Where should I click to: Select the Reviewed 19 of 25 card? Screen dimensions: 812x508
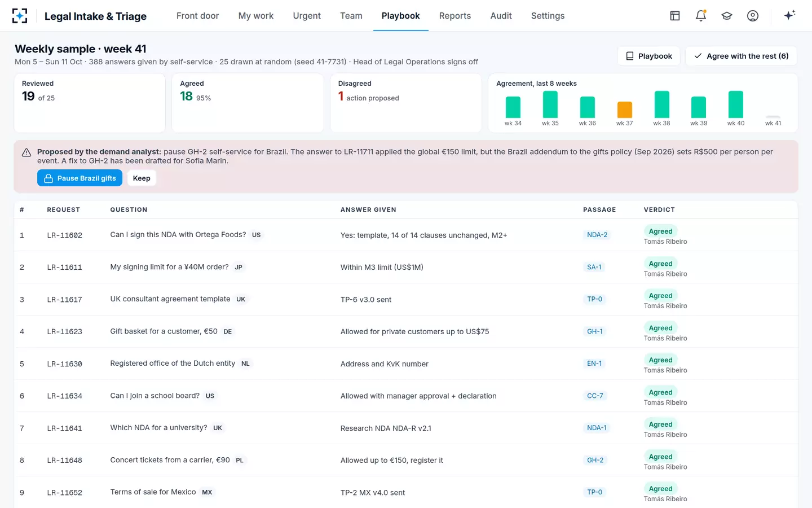tap(90, 103)
